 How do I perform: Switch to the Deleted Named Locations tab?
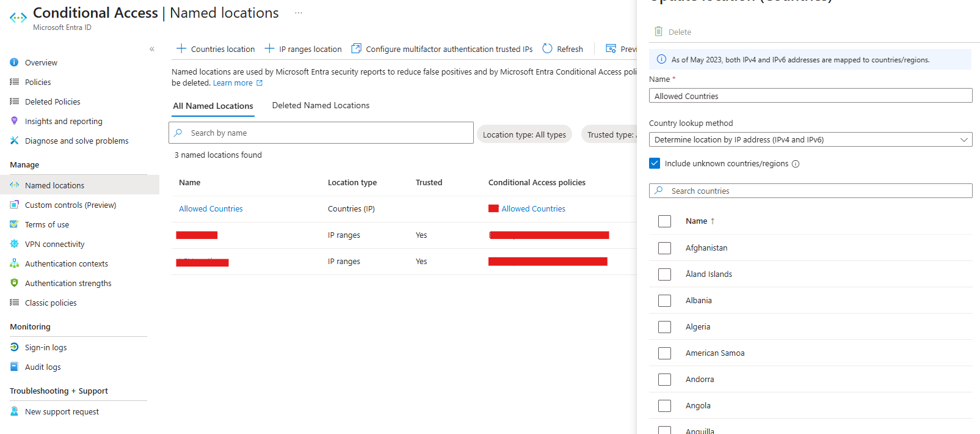pos(321,105)
